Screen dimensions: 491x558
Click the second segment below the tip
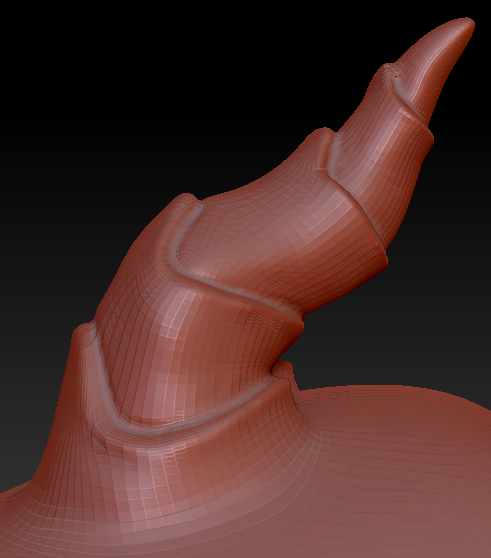384,149
